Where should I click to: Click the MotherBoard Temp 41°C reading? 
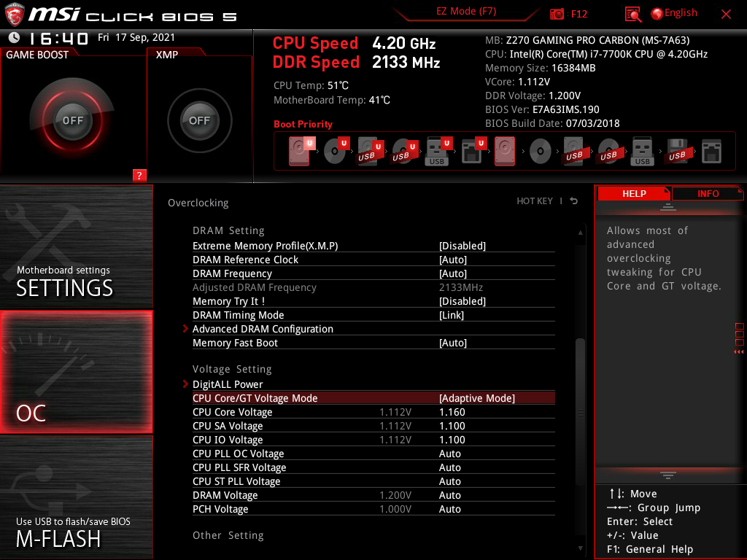(332, 100)
